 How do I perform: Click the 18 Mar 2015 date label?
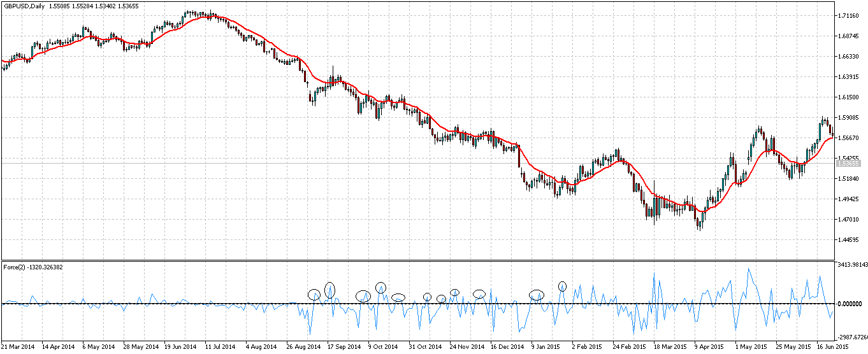(x=669, y=347)
